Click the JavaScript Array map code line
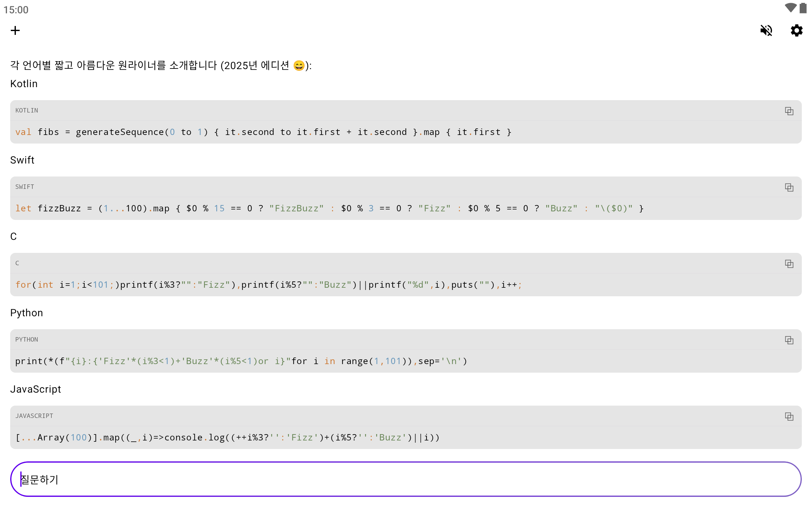 pos(227,438)
